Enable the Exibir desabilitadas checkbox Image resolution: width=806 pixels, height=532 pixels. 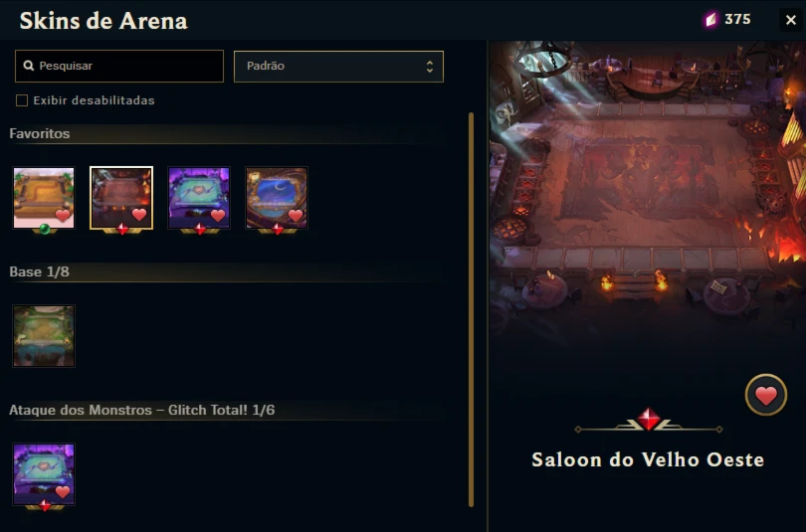22,100
